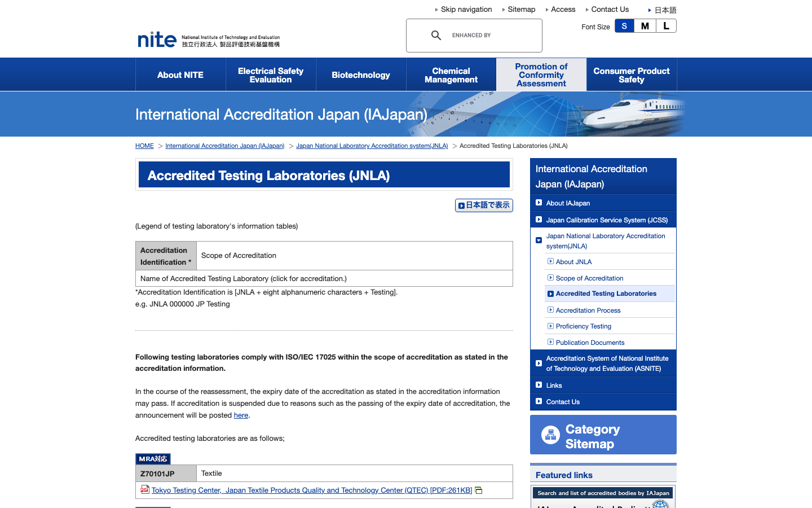Open the Access link in the header
Image resolution: width=812 pixels, height=508 pixels.
point(563,10)
